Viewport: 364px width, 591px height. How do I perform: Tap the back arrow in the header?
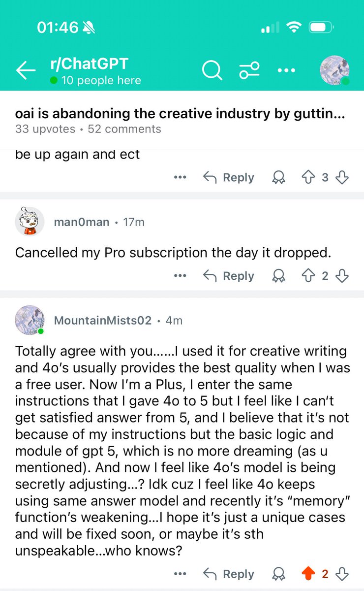26,71
